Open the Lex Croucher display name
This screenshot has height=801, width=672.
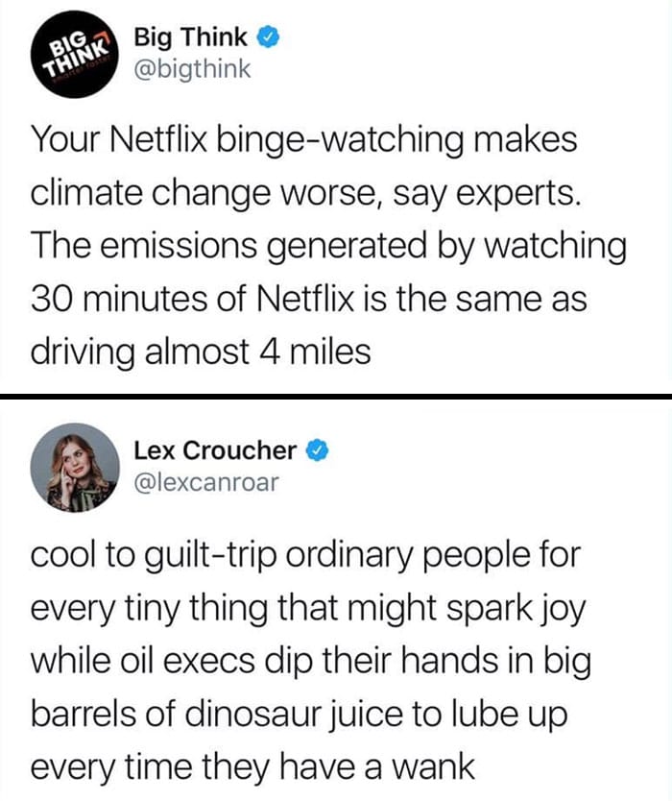coord(215,450)
